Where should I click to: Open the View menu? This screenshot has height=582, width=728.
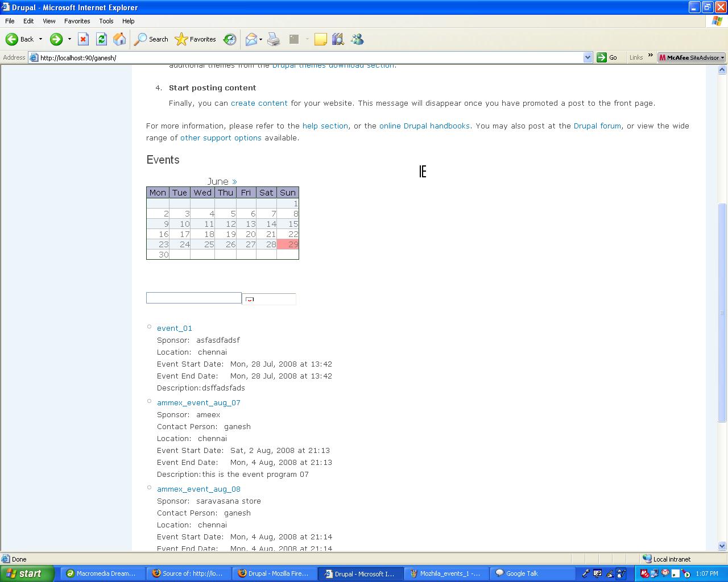click(x=49, y=21)
